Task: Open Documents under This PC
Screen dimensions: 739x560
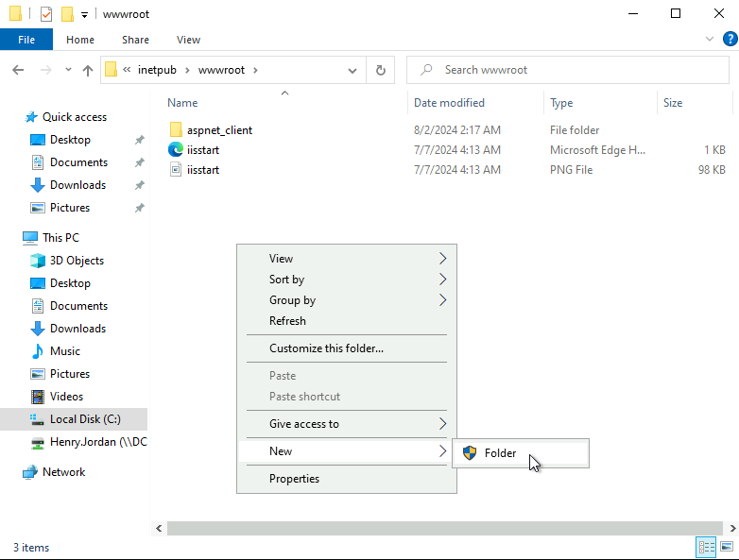Action: coord(78,305)
